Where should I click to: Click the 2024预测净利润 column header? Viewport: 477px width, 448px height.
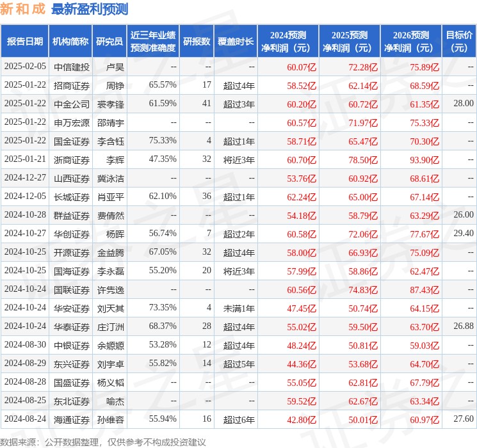point(288,42)
